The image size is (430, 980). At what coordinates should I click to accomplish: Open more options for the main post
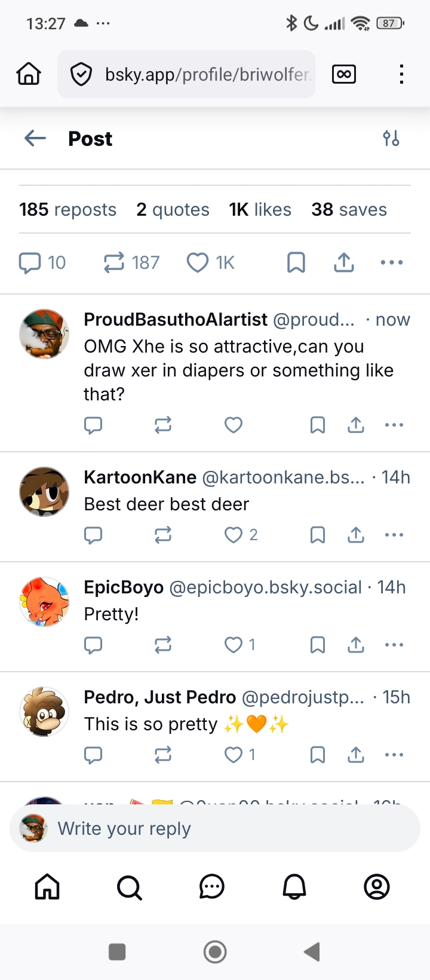(392, 262)
